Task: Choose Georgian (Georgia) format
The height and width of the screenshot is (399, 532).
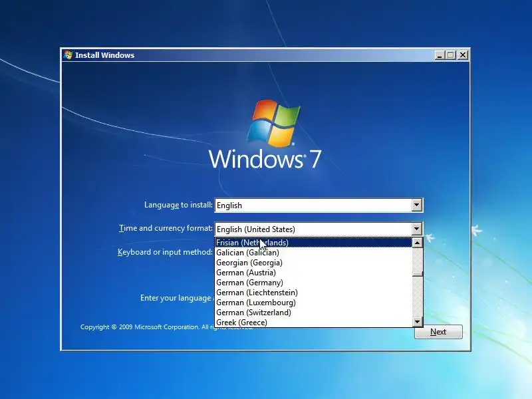Action: click(313, 263)
